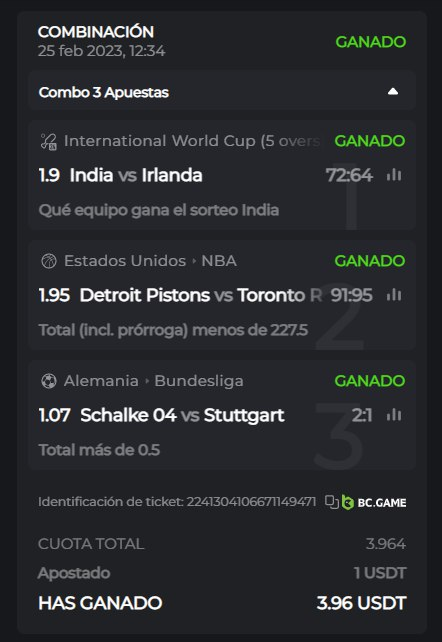Image resolution: width=442 pixels, height=642 pixels.
Task: Open stats icon for Schalke 04 vs Stuttgart
Action: 394,415
